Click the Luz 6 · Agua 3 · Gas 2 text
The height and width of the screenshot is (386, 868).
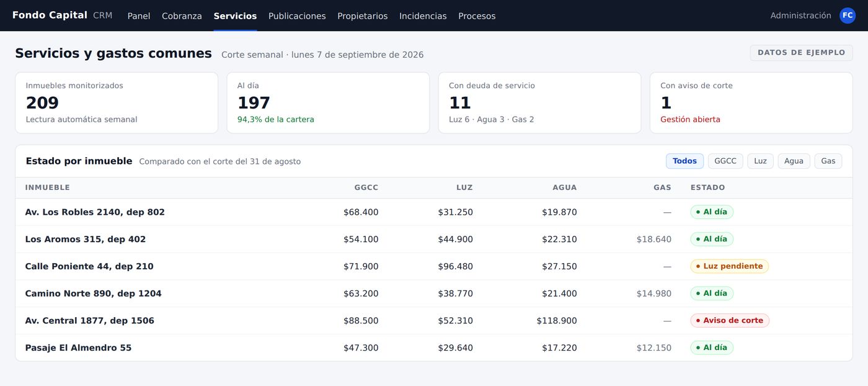(491, 120)
